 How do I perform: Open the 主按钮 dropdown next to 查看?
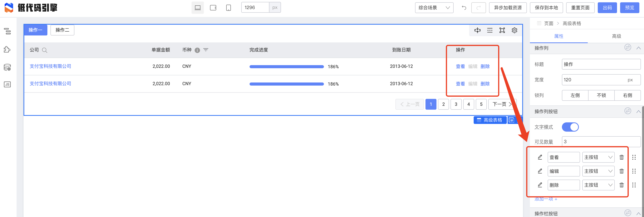tap(598, 157)
